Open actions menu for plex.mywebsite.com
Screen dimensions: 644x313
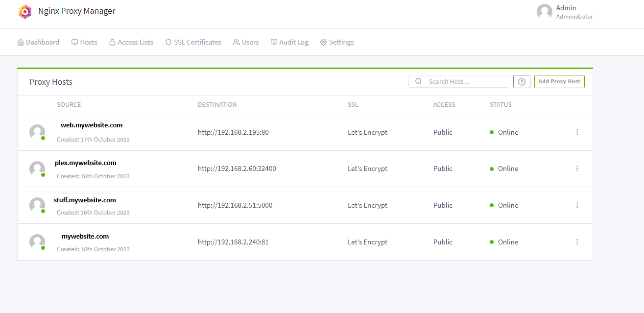577,169
